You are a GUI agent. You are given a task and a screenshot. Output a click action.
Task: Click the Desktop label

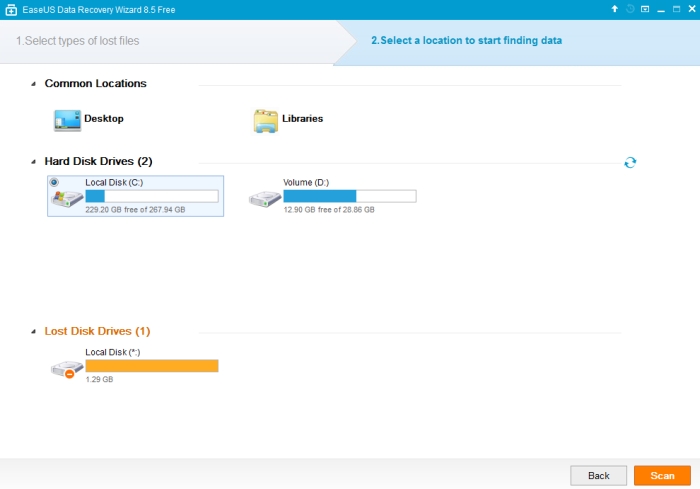(104, 118)
